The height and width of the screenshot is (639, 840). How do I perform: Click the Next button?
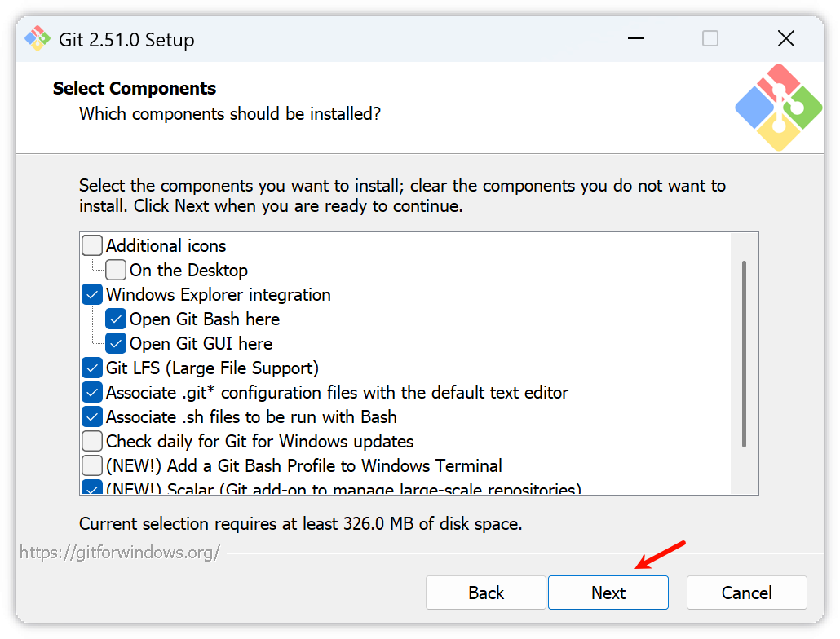point(608,593)
